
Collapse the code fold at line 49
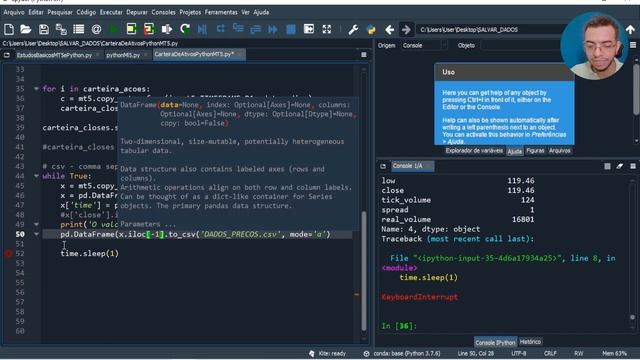(36, 224)
